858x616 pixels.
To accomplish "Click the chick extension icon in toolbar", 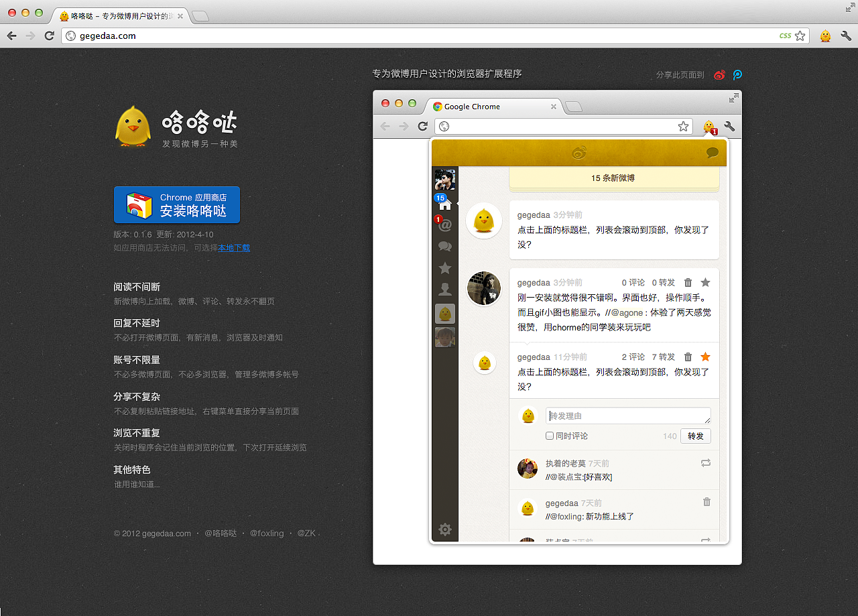I will 825,36.
